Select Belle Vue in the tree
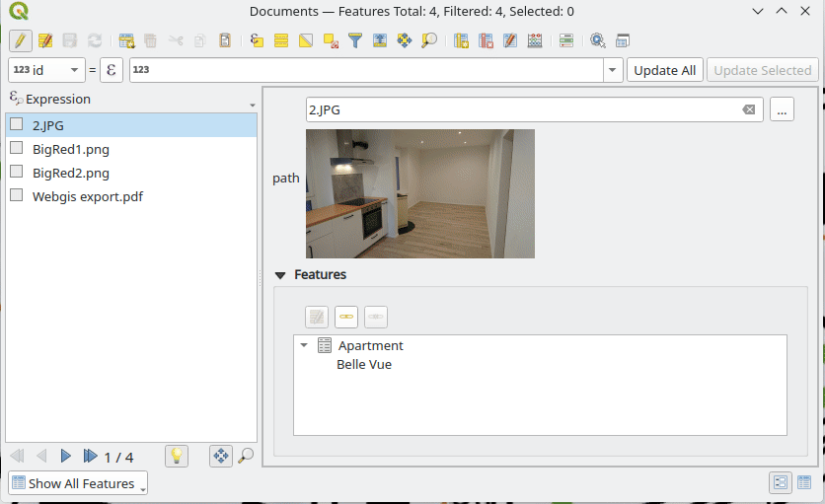The image size is (825, 504). [364, 364]
